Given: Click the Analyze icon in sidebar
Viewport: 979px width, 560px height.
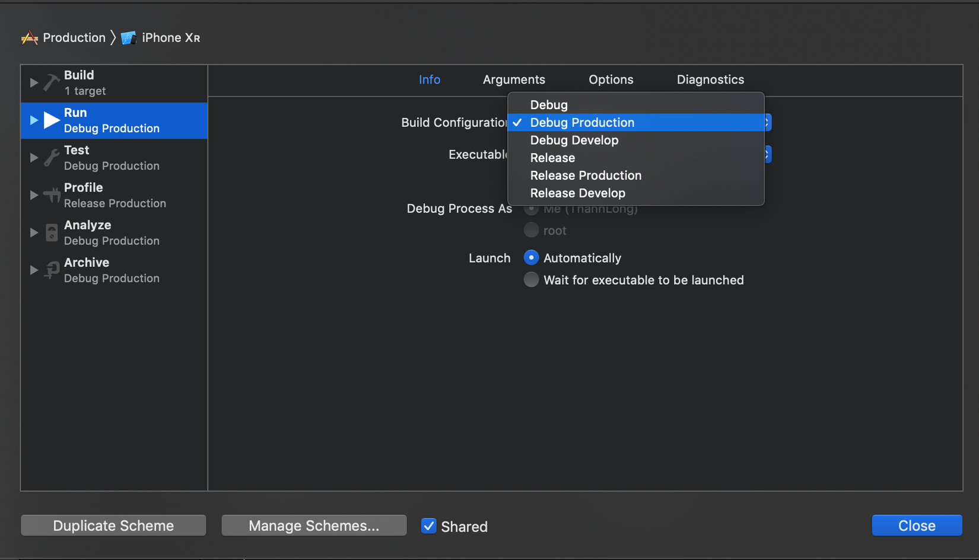Looking at the screenshot, I should (x=52, y=233).
